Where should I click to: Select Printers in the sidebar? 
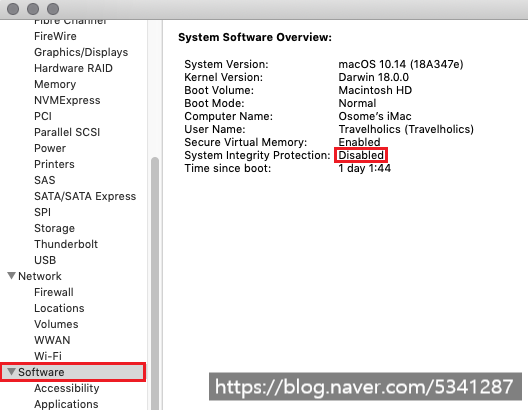click(x=55, y=164)
